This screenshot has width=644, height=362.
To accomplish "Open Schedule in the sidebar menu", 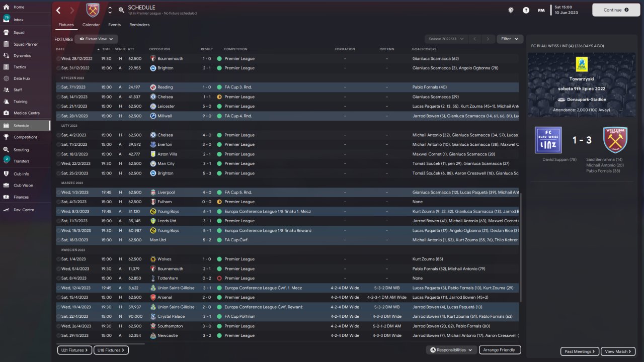I will coord(25,126).
